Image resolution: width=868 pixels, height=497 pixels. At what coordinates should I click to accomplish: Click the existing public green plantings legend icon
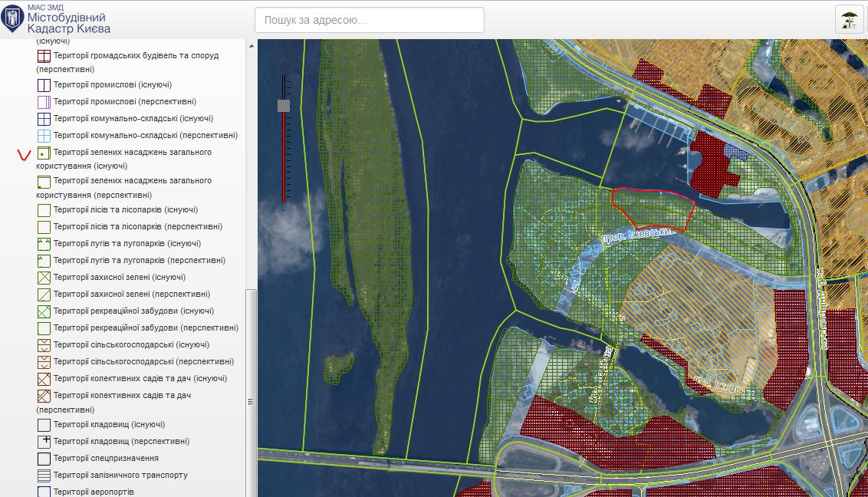pos(44,153)
